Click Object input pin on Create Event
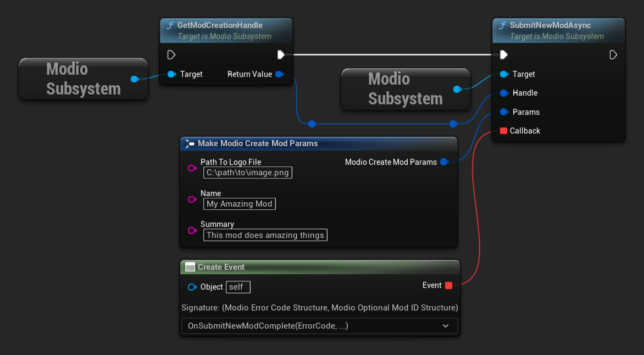This screenshot has width=644, height=355. [192, 287]
